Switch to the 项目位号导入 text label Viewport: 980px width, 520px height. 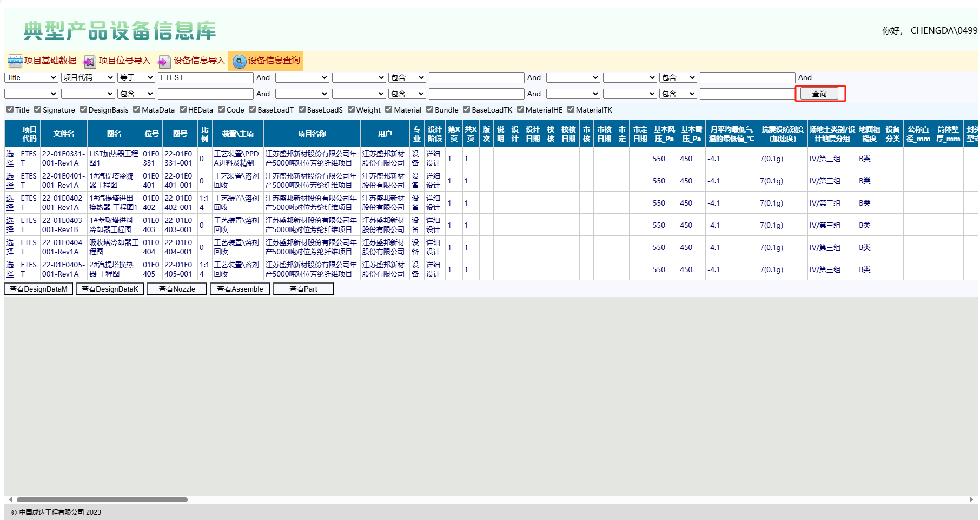click(x=124, y=61)
